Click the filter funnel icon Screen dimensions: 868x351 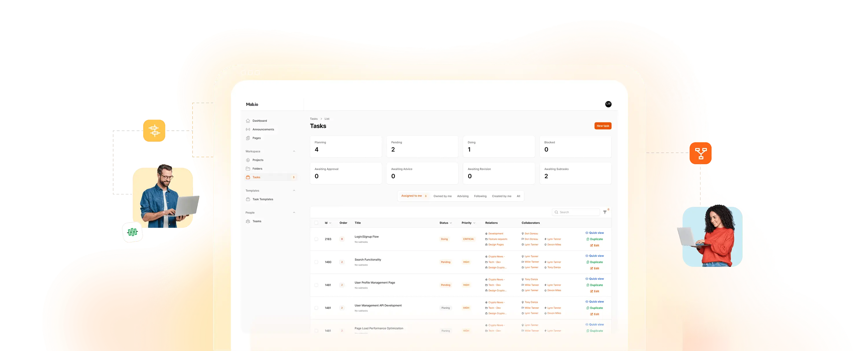point(605,212)
